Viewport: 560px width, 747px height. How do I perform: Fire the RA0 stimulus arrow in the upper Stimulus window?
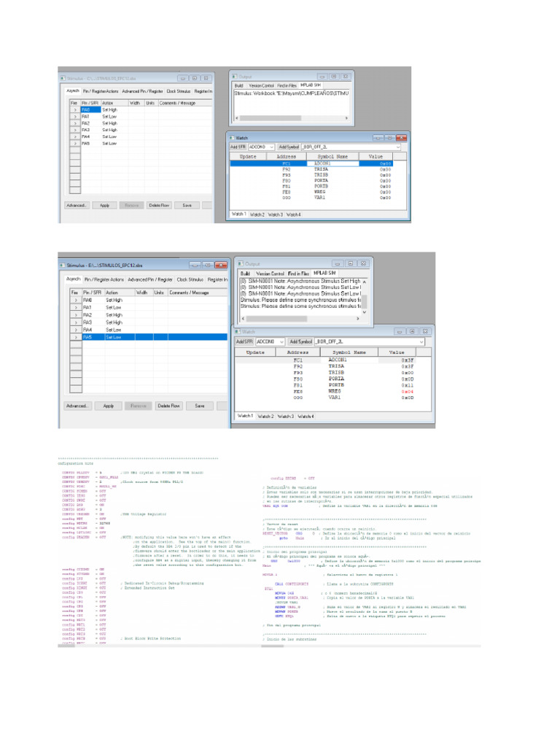[x=75, y=109]
